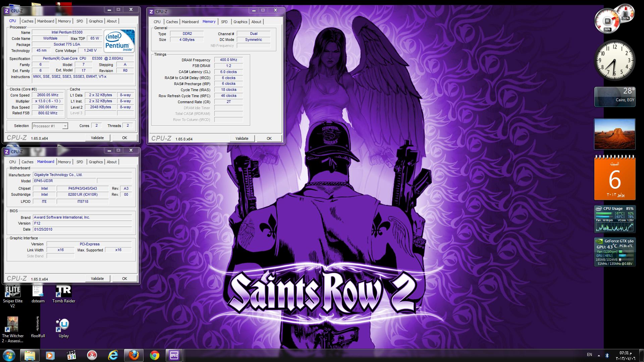Launch Internet Explorer from the taskbar
The image size is (644, 362).
(113, 355)
